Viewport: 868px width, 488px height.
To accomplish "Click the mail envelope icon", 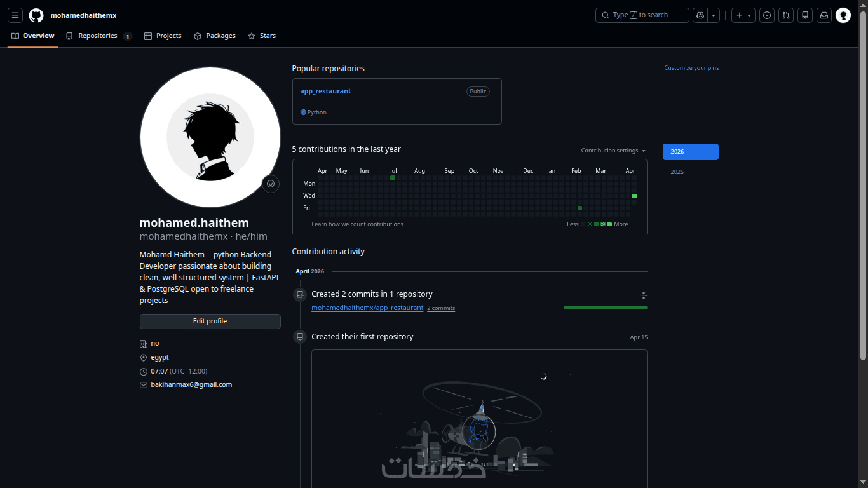I will click(x=144, y=385).
